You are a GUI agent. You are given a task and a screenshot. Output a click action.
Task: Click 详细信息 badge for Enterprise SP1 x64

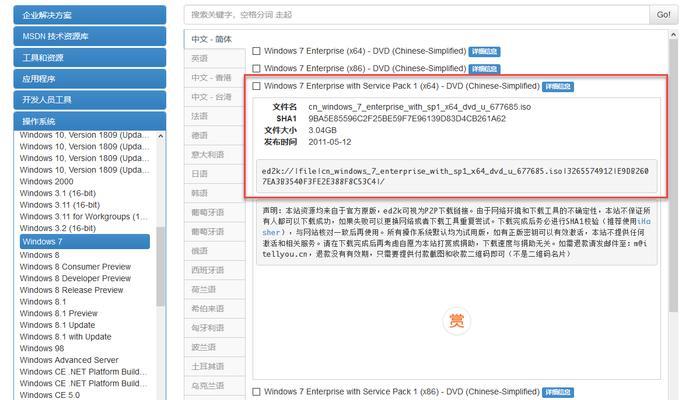tap(558, 87)
